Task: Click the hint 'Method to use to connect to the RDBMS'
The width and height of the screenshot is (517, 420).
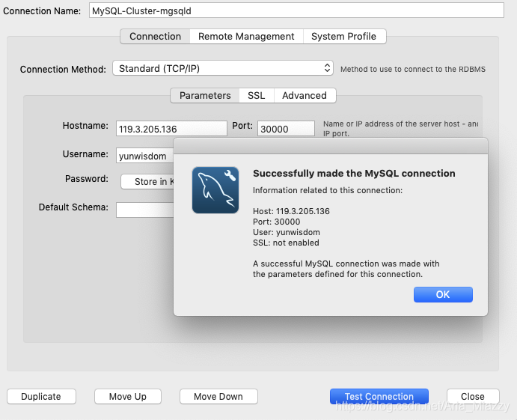Action: point(413,70)
